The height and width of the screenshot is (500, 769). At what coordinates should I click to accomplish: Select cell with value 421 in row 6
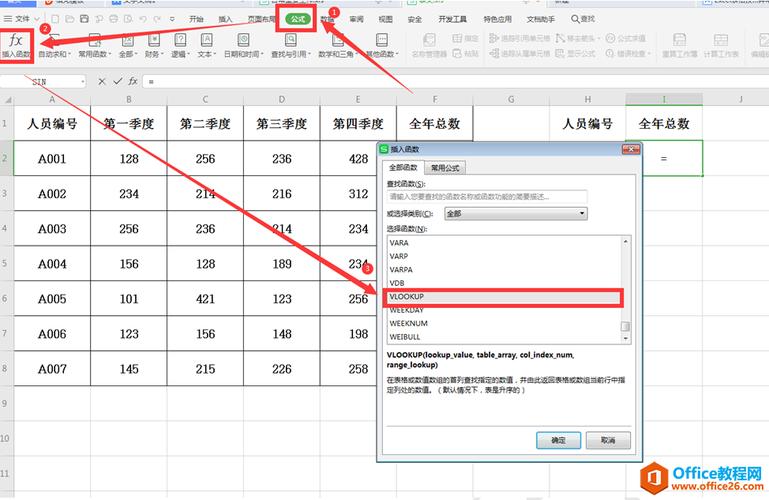pyautogui.click(x=205, y=299)
